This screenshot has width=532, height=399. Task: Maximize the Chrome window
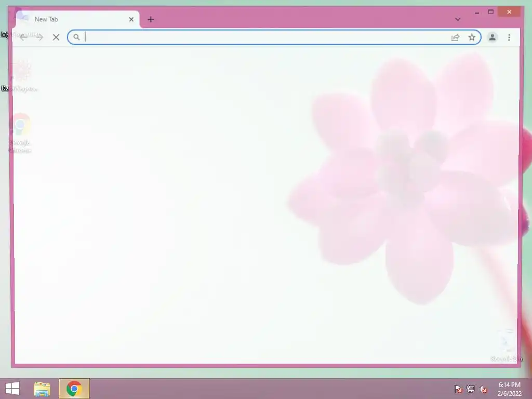click(x=490, y=12)
